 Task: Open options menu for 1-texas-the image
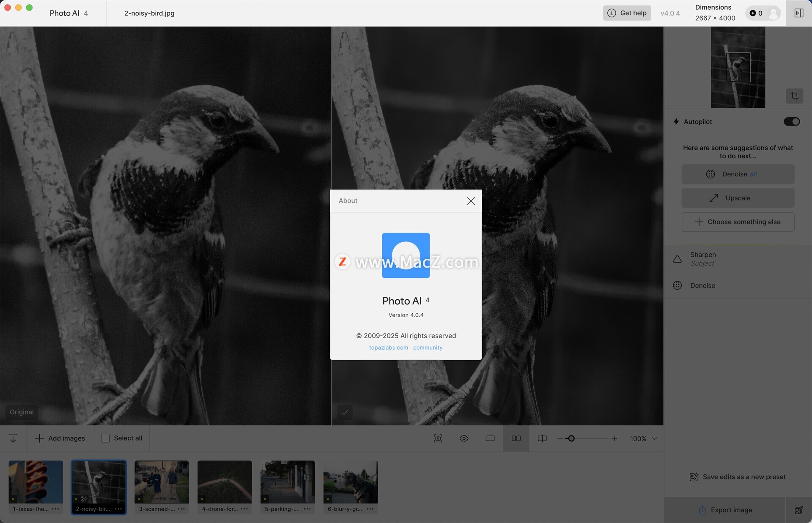pos(55,509)
